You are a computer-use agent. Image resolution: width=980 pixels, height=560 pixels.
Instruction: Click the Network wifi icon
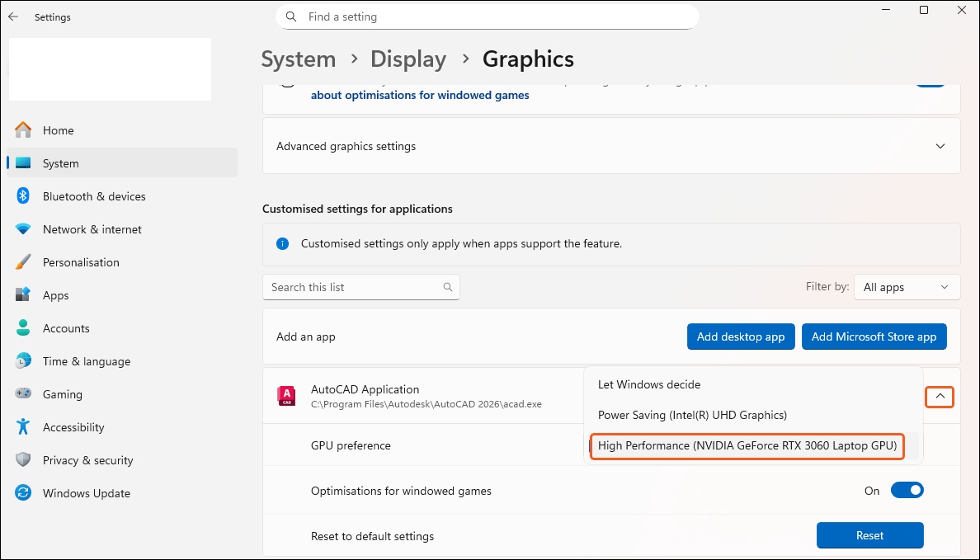click(x=23, y=229)
